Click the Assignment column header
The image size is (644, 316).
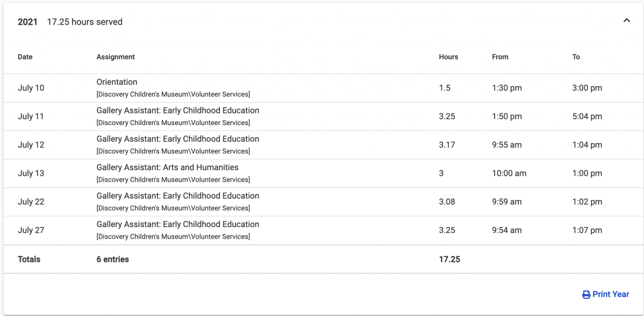point(116,57)
